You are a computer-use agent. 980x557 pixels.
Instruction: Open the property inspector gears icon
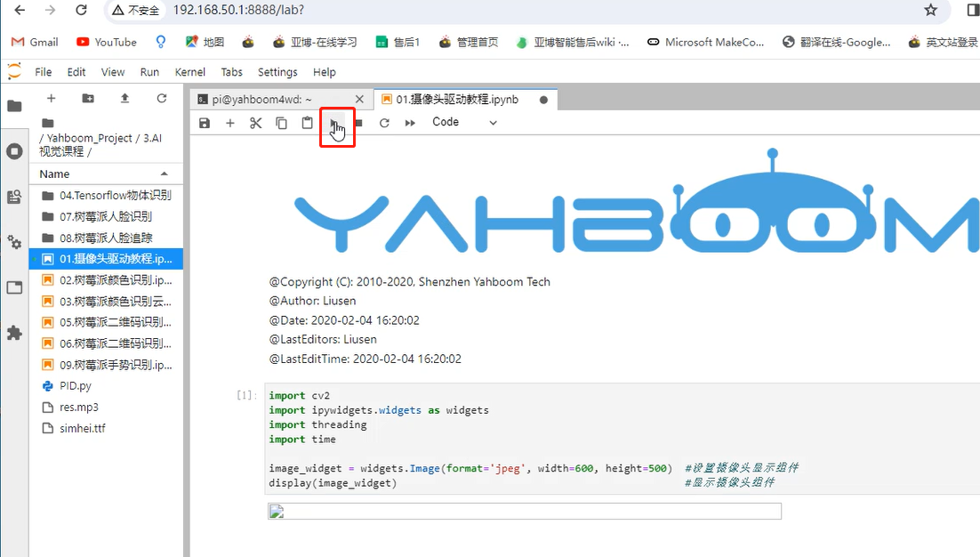pyautogui.click(x=14, y=242)
